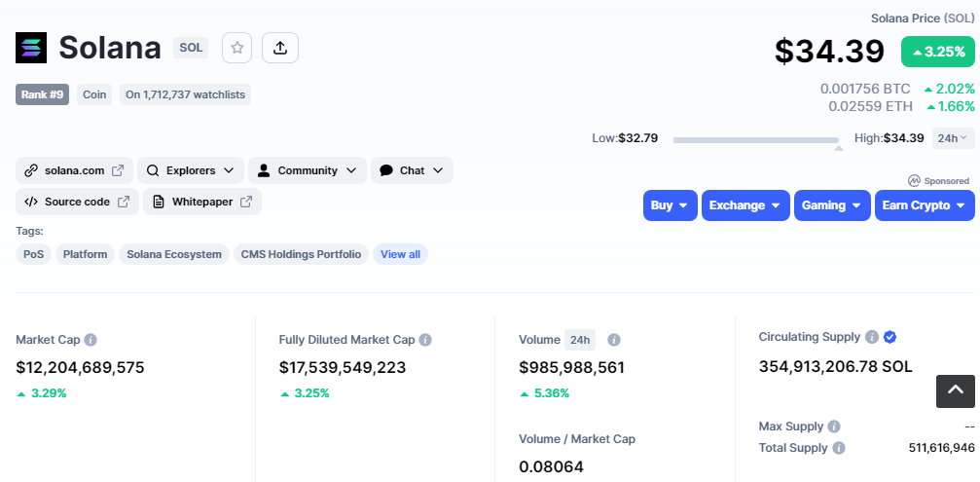Click the Total Supply info icon

pyautogui.click(x=839, y=448)
